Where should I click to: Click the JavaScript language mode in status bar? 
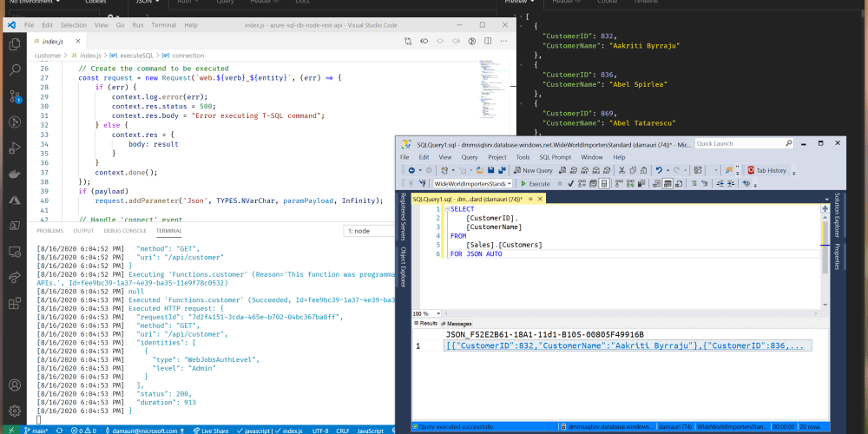370,431
